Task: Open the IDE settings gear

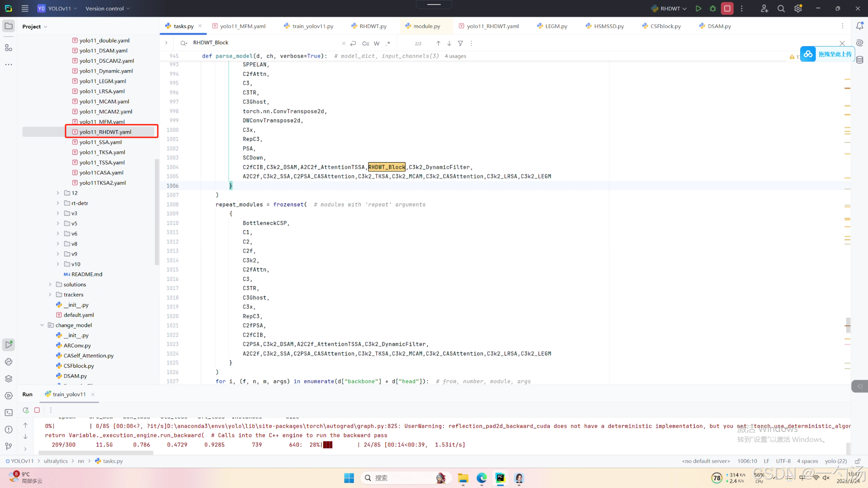Action: pos(798,9)
